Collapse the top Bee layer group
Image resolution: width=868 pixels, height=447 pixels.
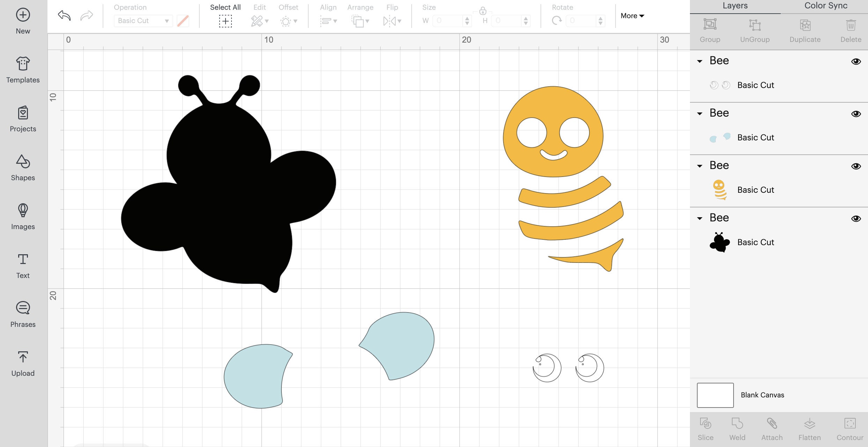699,61
